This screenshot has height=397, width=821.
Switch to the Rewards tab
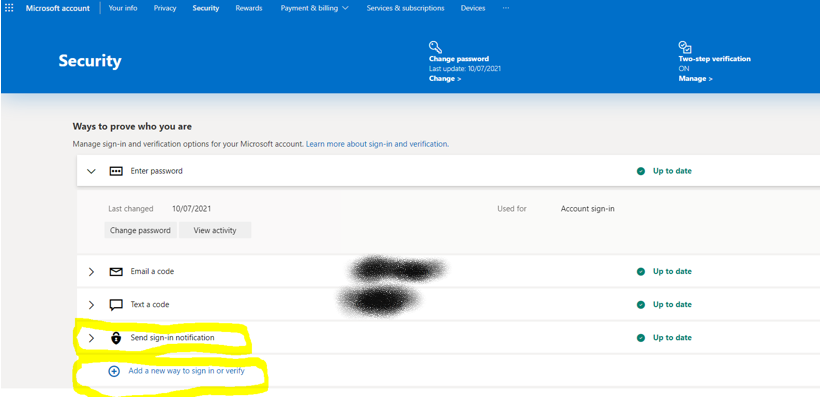click(249, 8)
